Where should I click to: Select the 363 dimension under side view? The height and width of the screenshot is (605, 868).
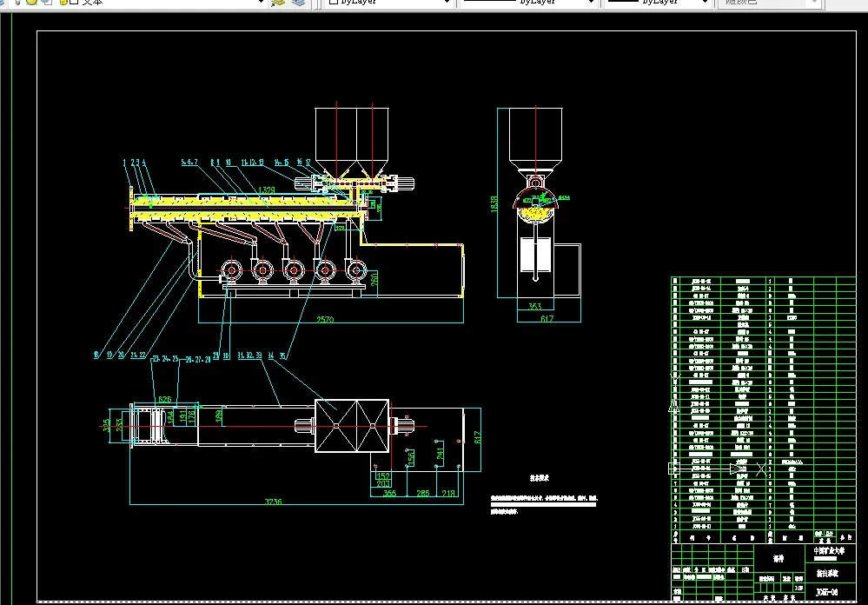534,306
